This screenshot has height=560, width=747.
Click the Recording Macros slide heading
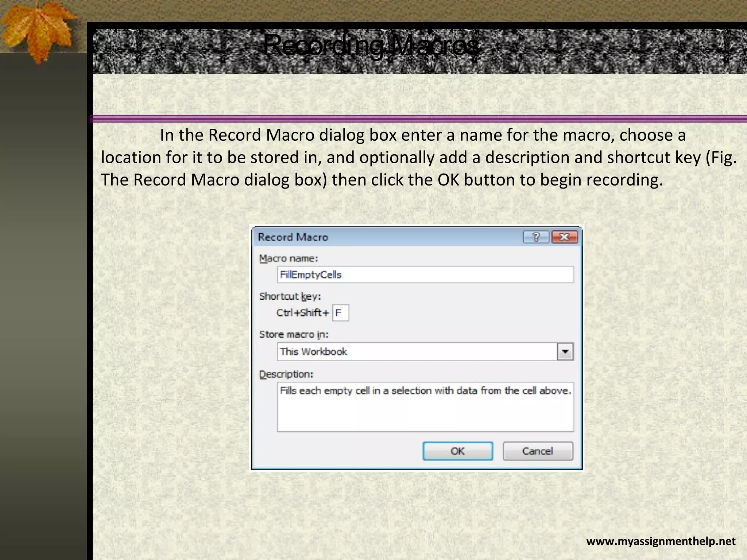371,46
